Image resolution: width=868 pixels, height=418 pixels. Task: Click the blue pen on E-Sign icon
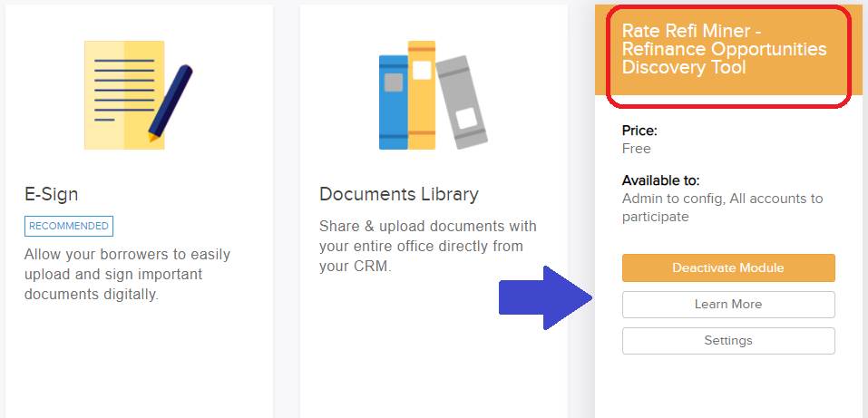(x=171, y=103)
